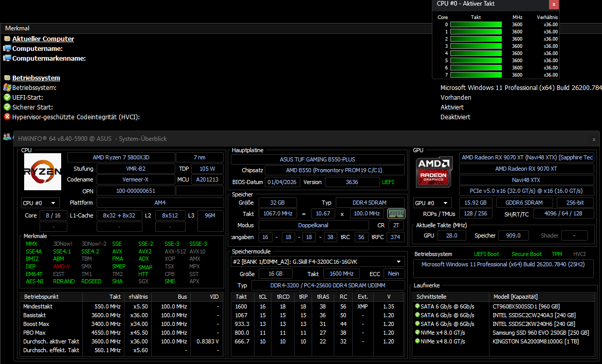Image resolution: width=602 pixels, height=364 pixels.
Task: Click the PCIe v5.0 x16 link field
Action: (526, 191)
